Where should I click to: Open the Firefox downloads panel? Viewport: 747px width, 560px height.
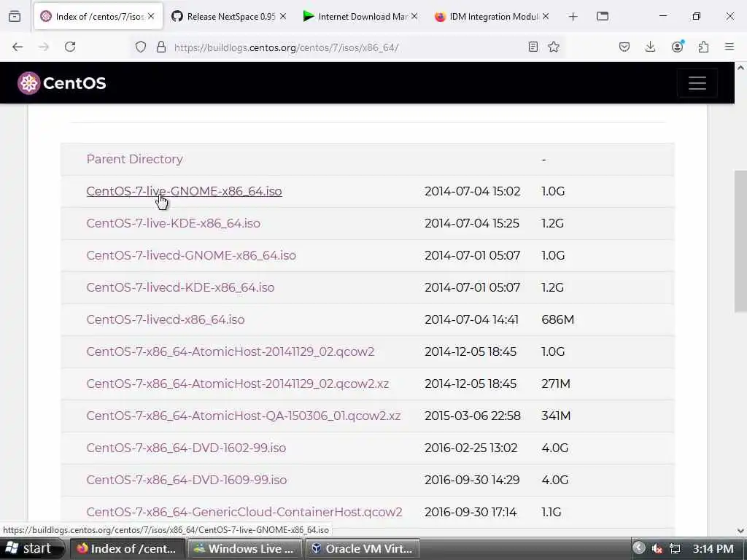coord(650,47)
